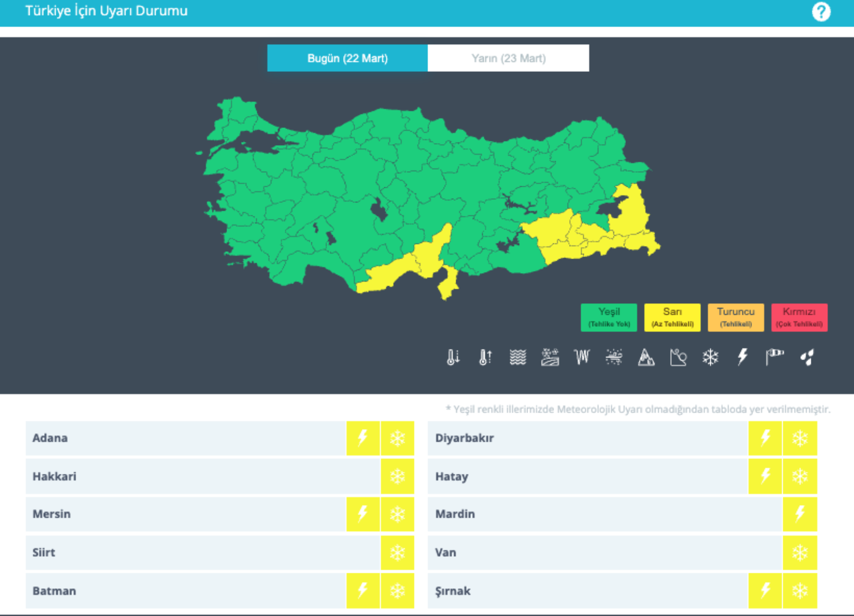
Task: Click the raindrops precipitation warning icon
Action: (807, 357)
